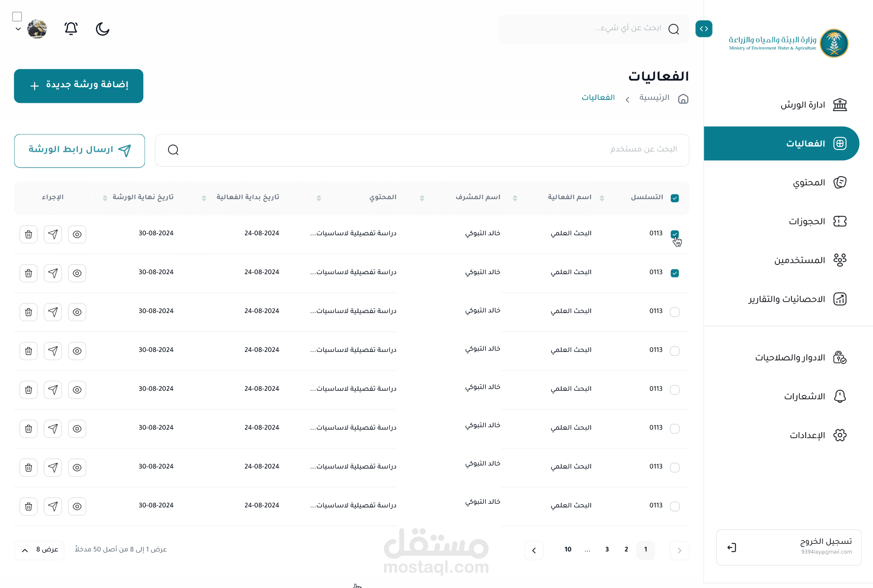This screenshot has height=588, width=873.
Task: Click search magnifier in user search field
Action: pos(173,150)
